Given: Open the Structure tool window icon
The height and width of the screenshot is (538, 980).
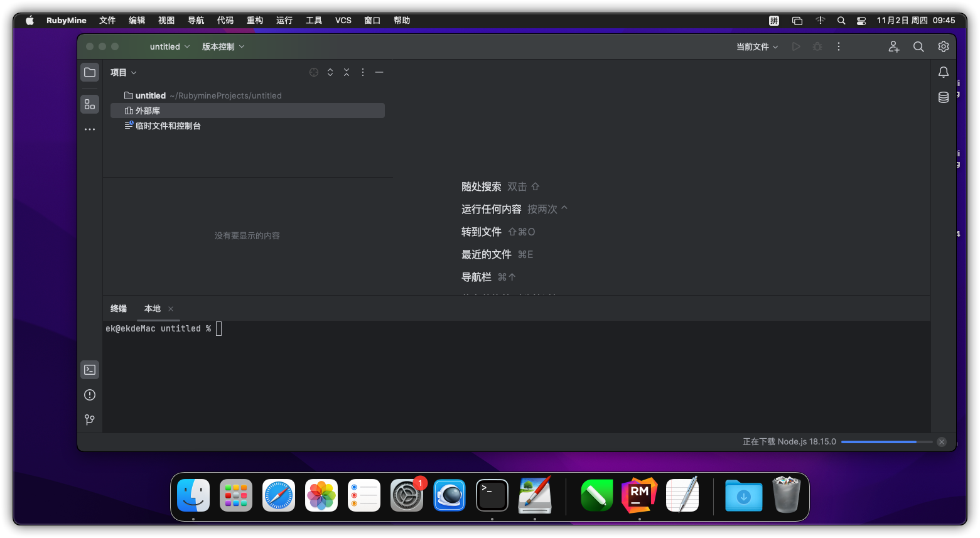Looking at the screenshot, I should pyautogui.click(x=90, y=104).
